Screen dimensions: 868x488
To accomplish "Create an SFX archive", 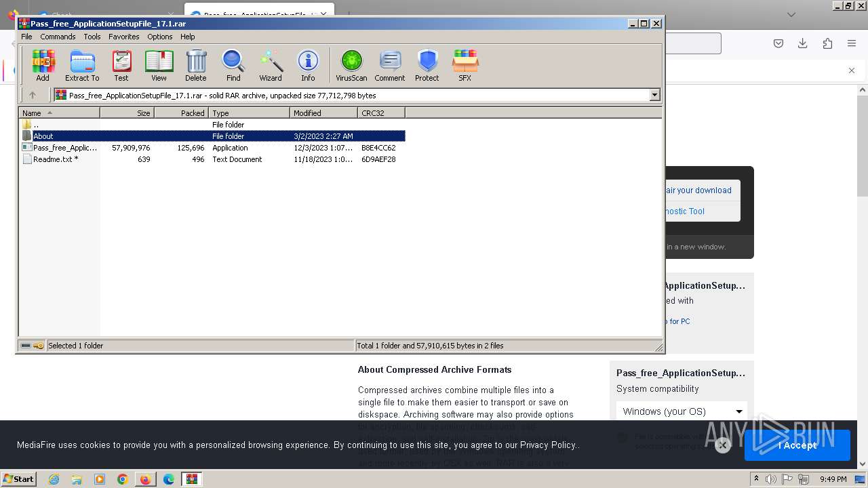I will 465,66.
